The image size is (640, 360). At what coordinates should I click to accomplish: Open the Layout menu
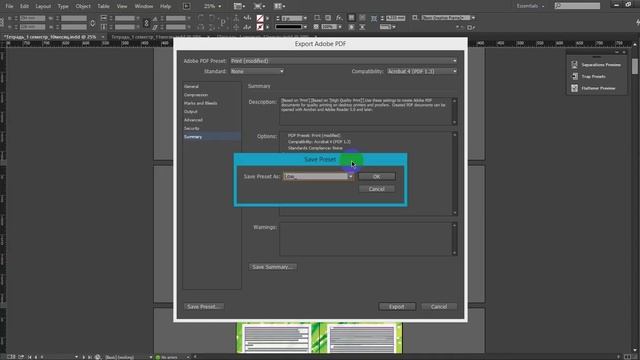tap(43, 6)
